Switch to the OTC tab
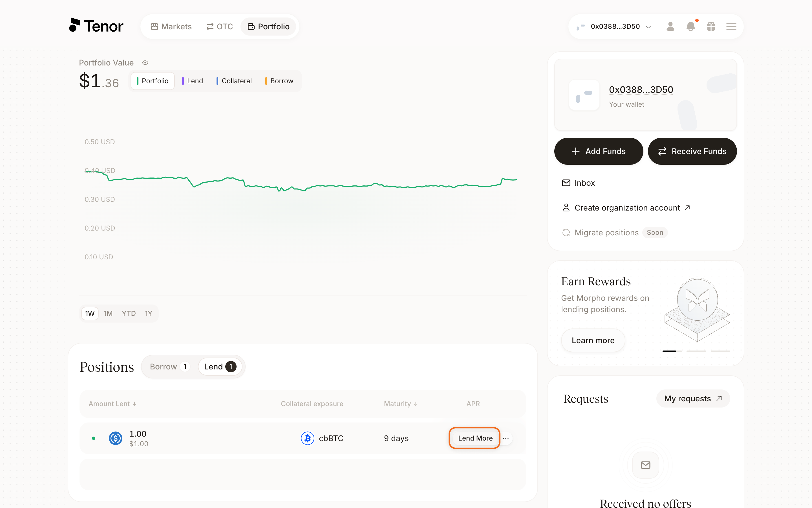Image resolution: width=812 pixels, height=508 pixels. 219,27
